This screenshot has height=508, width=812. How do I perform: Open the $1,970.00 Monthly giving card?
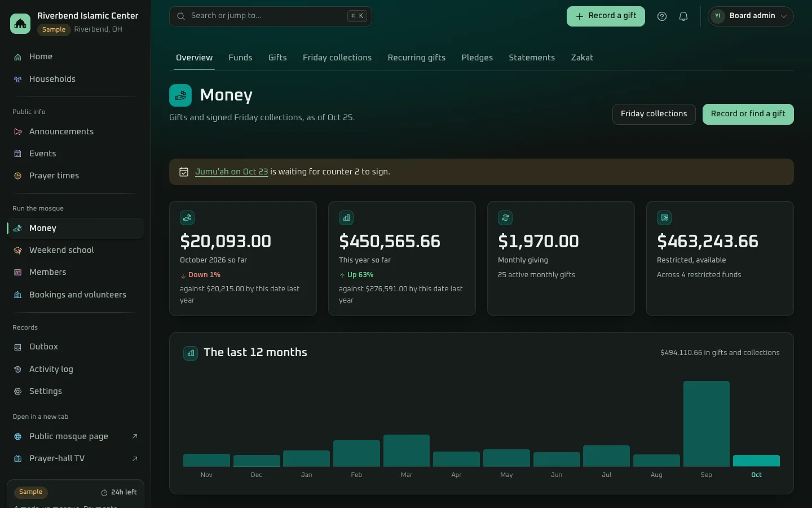click(x=561, y=259)
